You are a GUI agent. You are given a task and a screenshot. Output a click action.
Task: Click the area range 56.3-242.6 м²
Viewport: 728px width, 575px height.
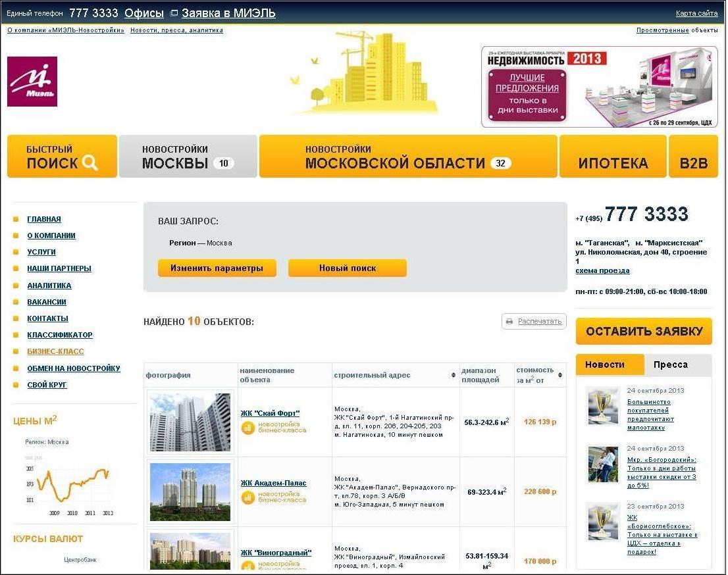[486, 422]
